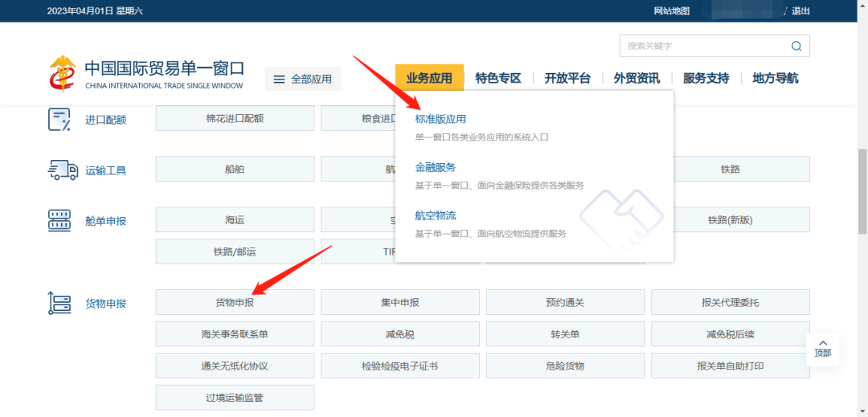Open the 全部应用 hamburger menu
Image resolution: width=868 pixels, height=417 pixels.
(303, 79)
